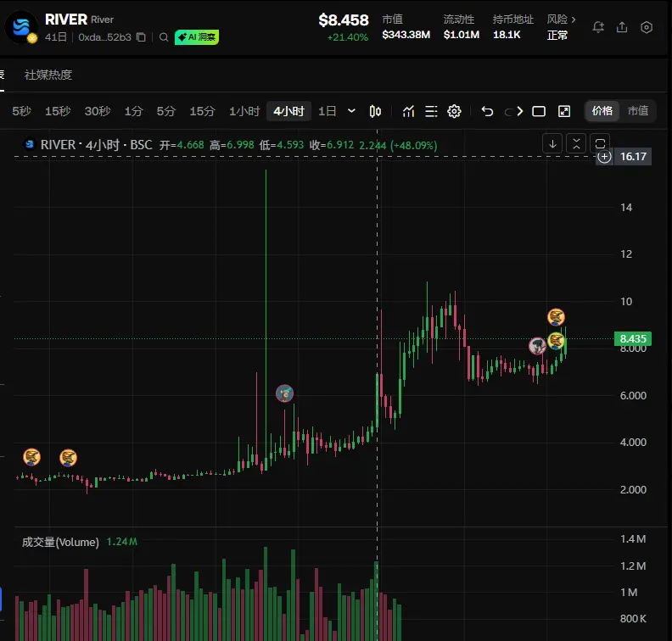This screenshot has height=641, width=672.
Task: Share the RIVER token page
Action: (x=622, y=27)
